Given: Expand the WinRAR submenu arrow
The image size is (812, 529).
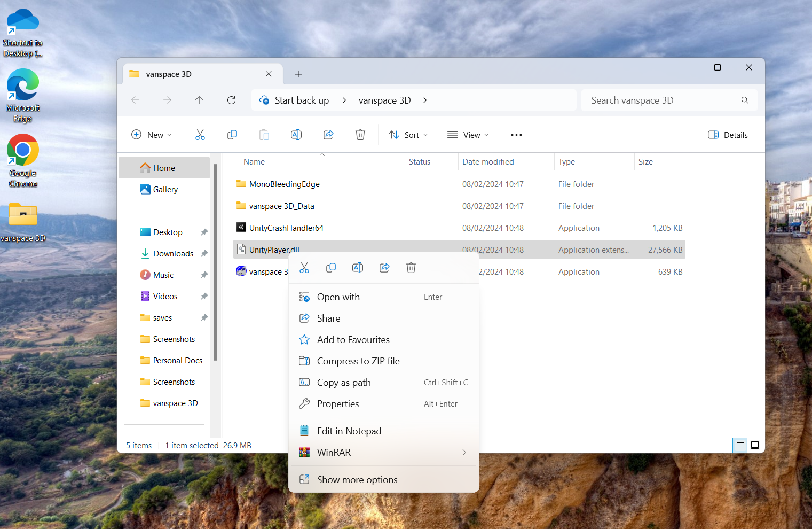Looking at the screenshot, I should (464, 453).
